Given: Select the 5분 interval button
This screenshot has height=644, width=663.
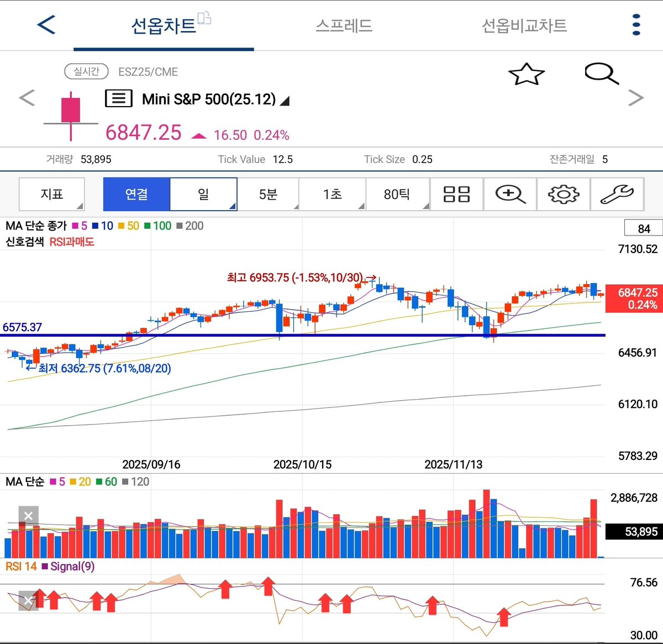Looking at the screenshot, I should (x=269, y=194).
